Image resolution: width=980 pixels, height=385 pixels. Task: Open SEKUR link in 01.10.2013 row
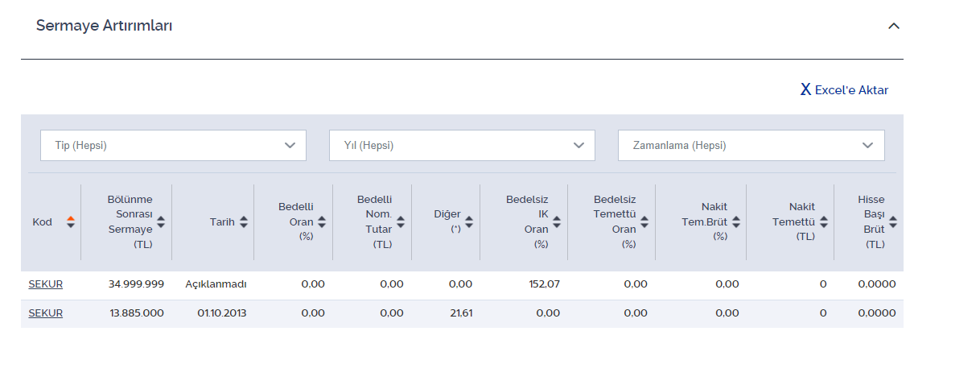[46, 313]
